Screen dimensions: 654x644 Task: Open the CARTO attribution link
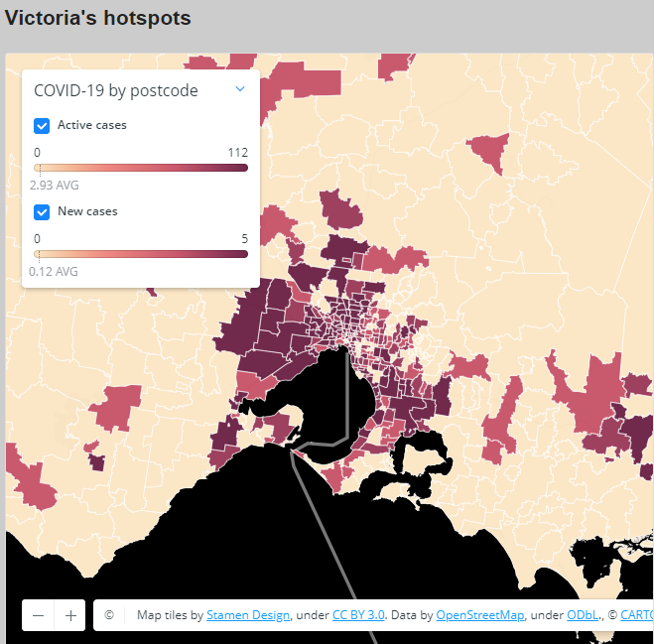coord(637,615)
